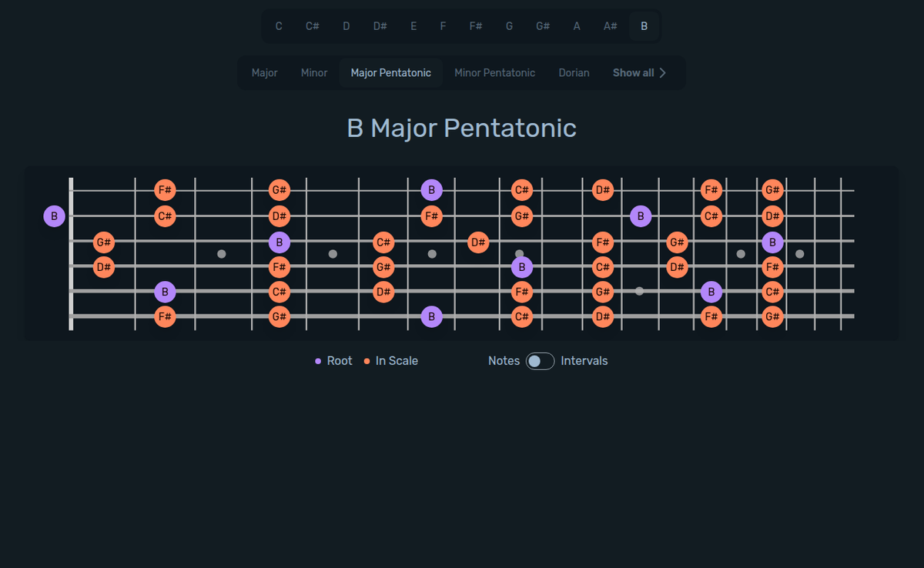The width and height of the screenshot is (924, 568).
Task: Switch to the Dorian scale tab
Action: pyautogui.click(x=574, y=72)
